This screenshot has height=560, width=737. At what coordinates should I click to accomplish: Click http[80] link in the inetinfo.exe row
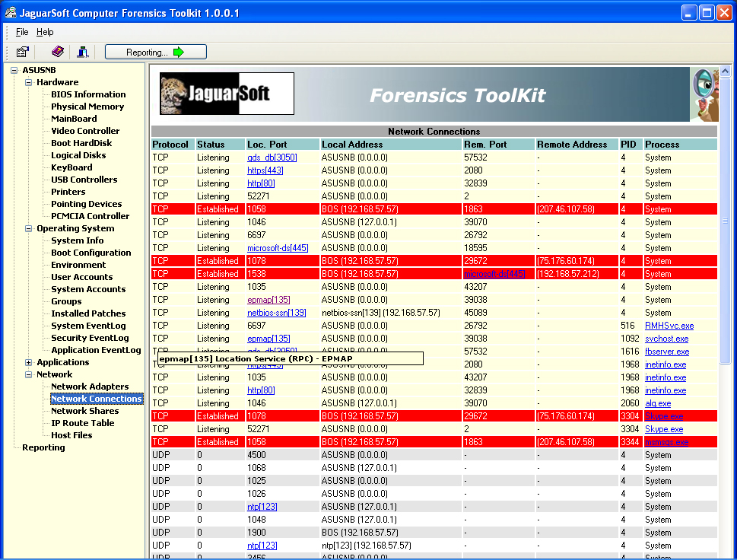coord(261,390)
